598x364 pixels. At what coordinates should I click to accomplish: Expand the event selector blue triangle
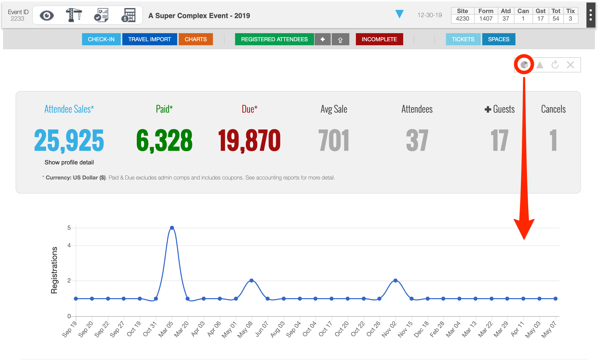tap(399, 14)
